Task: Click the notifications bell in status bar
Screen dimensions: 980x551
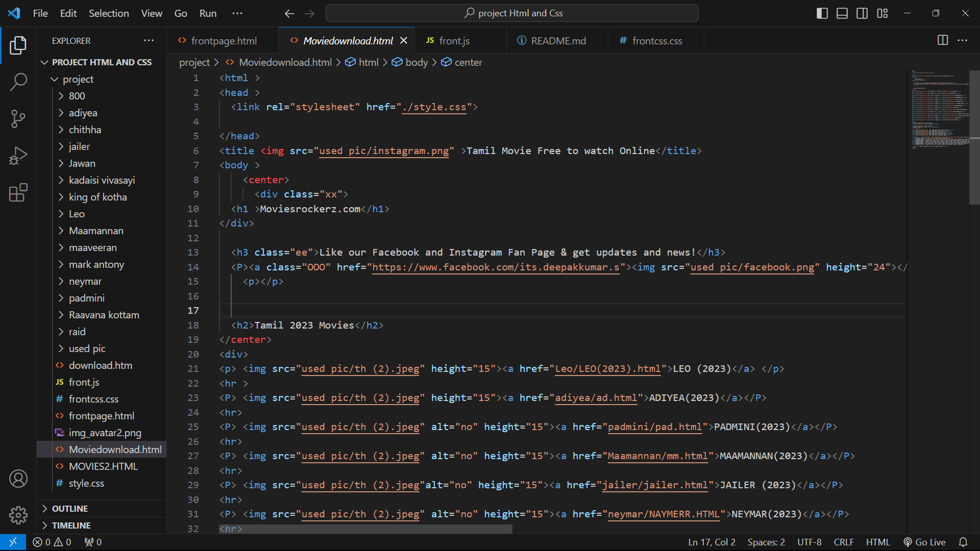Action: (x=963, y=542)
